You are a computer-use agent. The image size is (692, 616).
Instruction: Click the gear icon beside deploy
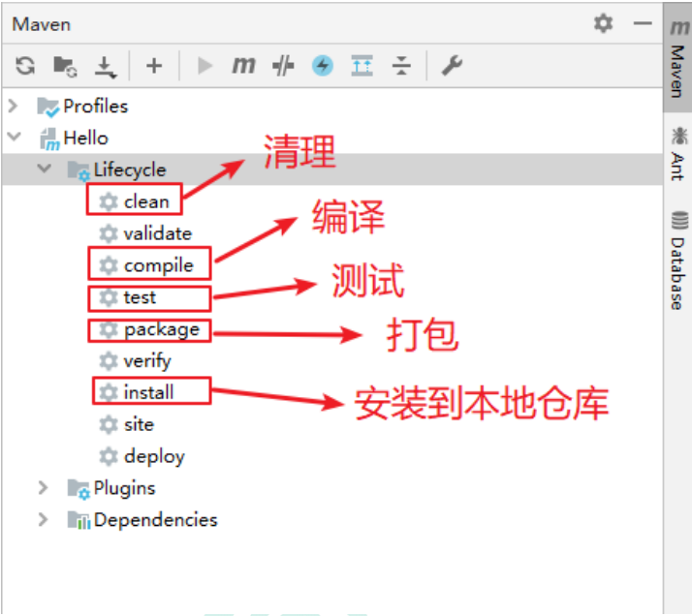click(109, 456)
